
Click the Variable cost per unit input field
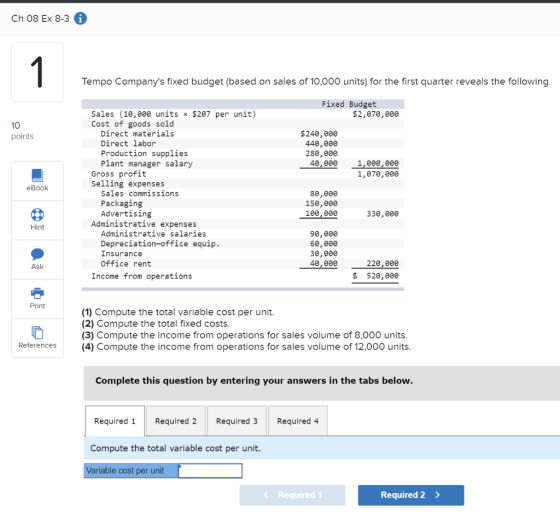[x=210, y=470]
